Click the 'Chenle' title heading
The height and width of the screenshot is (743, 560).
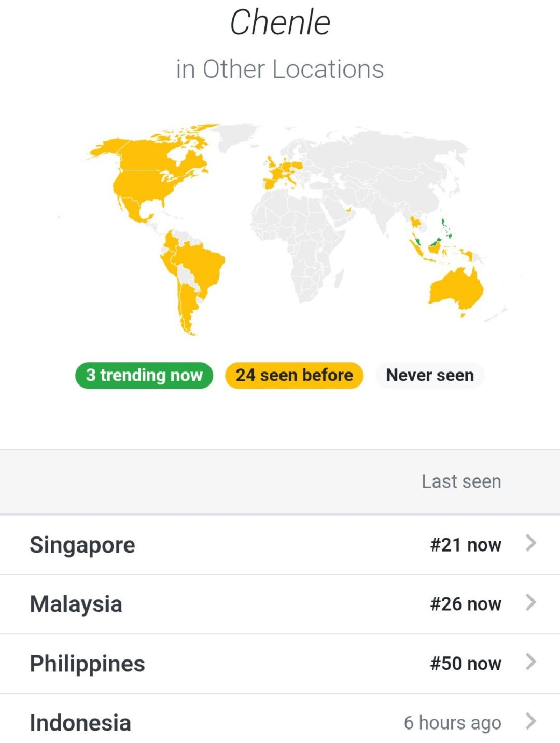(x=280, y=23)
